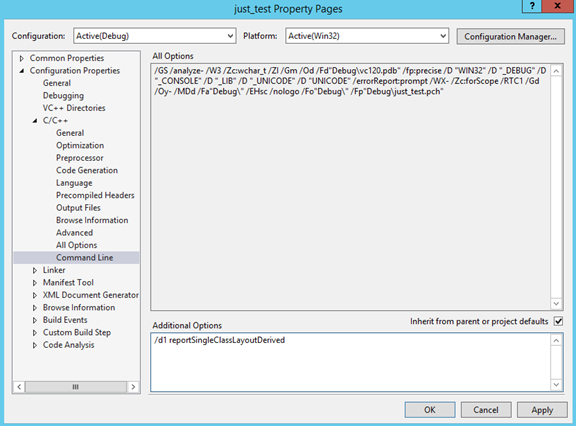Expand the Common Properties node arrow
This screenshot has width=576, height=426.
21,58
